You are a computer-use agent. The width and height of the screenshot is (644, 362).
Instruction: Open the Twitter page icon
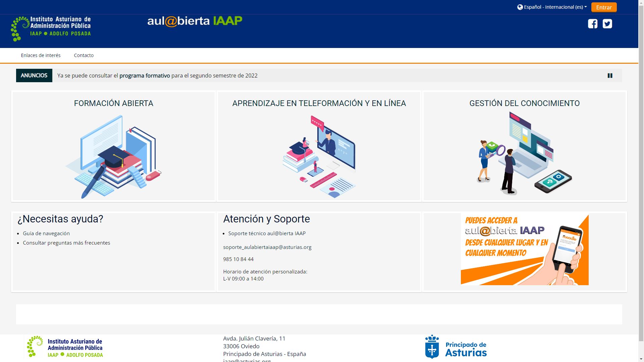(x=607, y=24)
